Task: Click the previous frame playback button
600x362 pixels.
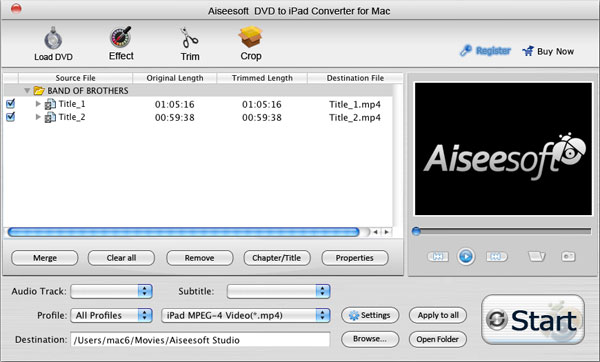Action: 438,256
